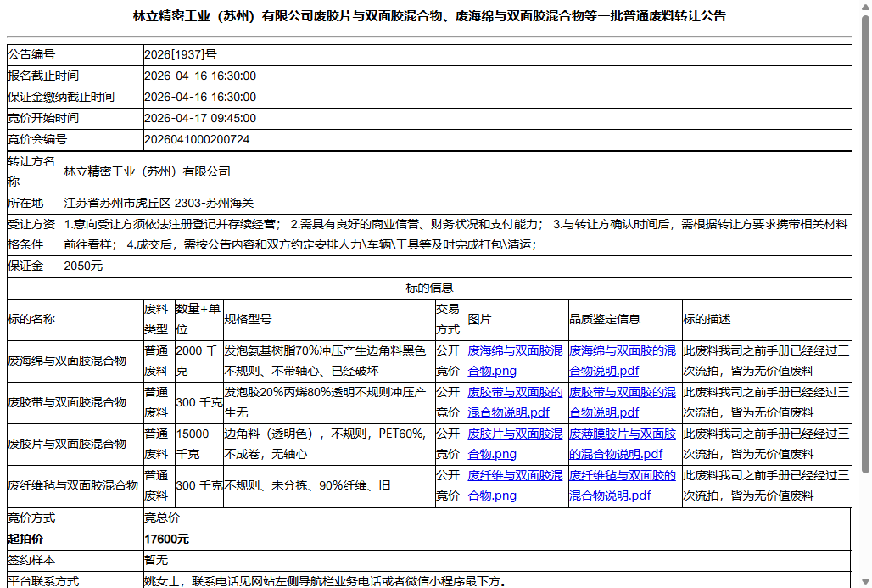Click the scrollbar up arrow

click(865, 6)
